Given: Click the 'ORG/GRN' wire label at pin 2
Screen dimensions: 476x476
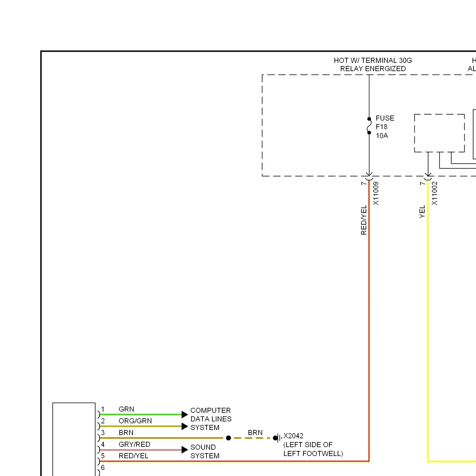Looking at the screenshot, I should (x=135, y=421).
